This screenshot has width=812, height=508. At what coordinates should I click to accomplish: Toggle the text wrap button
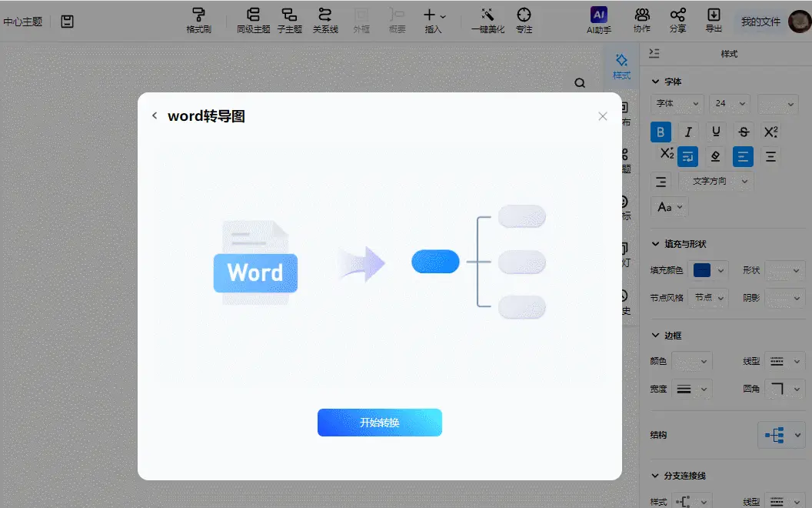pyautogui.click(x=687, y=156)
